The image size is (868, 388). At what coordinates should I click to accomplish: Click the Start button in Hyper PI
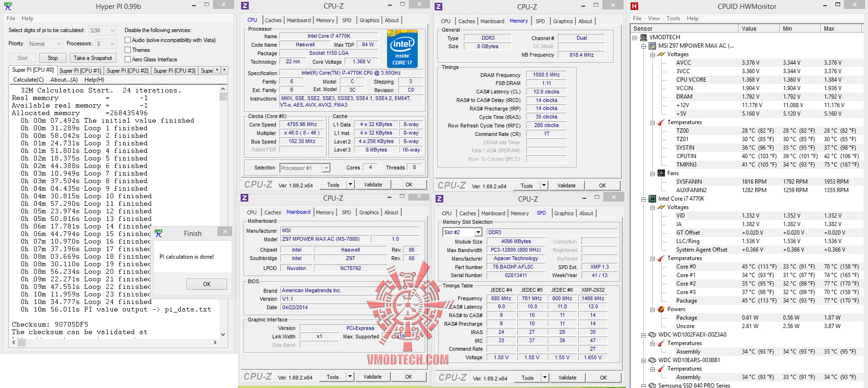tap(22, 58)
